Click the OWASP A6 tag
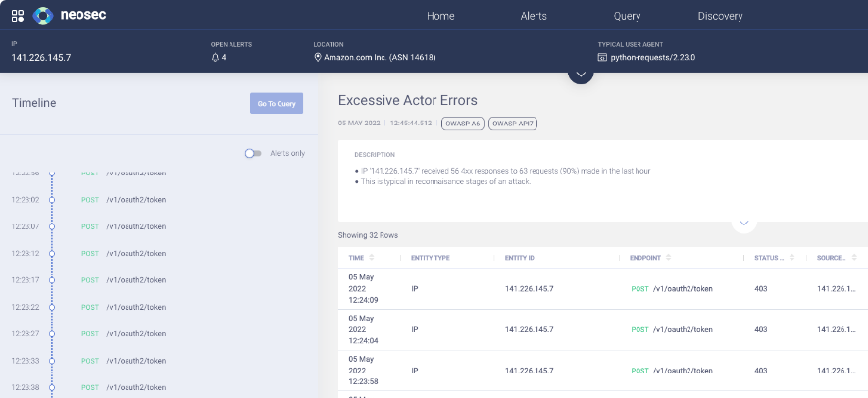 click(x=463, y=124)
